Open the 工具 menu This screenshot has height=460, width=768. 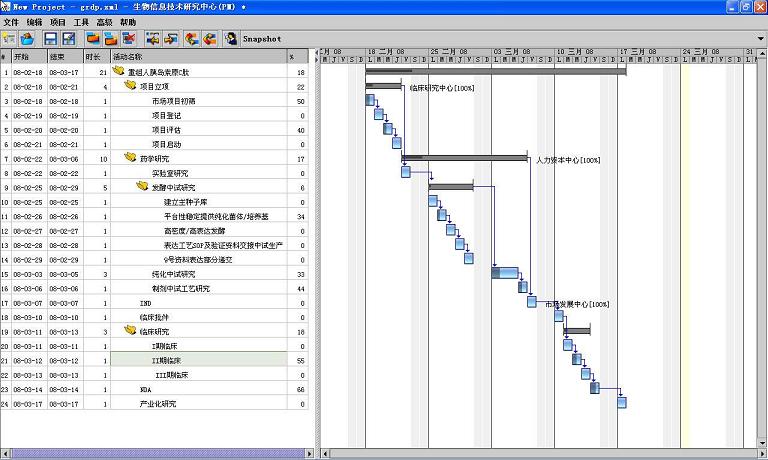coord(81,21)
